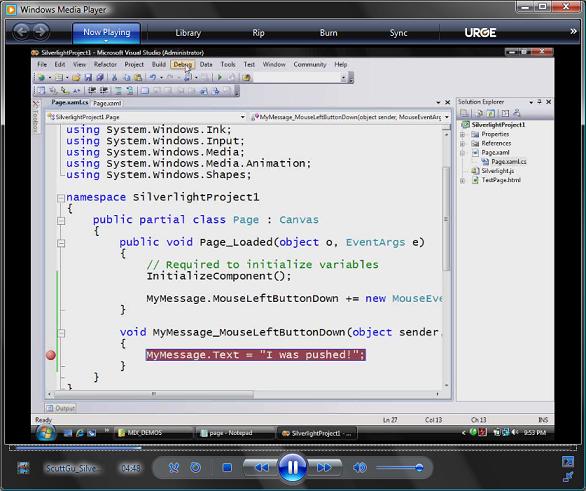Click the Open File toolbar icon

coord(76,78)
